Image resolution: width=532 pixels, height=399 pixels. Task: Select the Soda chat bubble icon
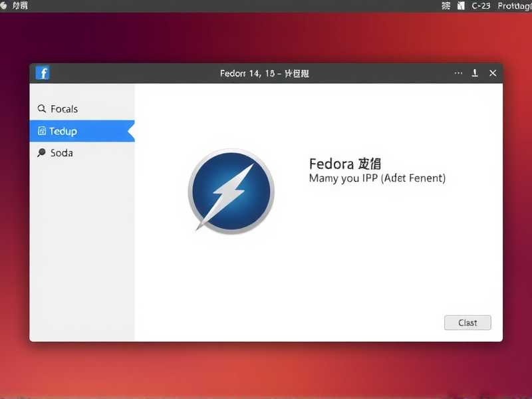(43, 153)
